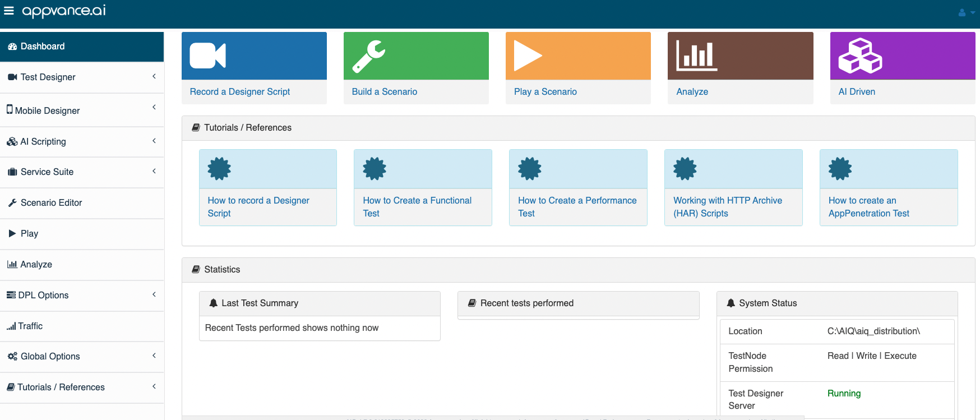Go to the Dashboard sidebar item
Viewport: 980px width, 420px height.
click(x=43, y=47)
